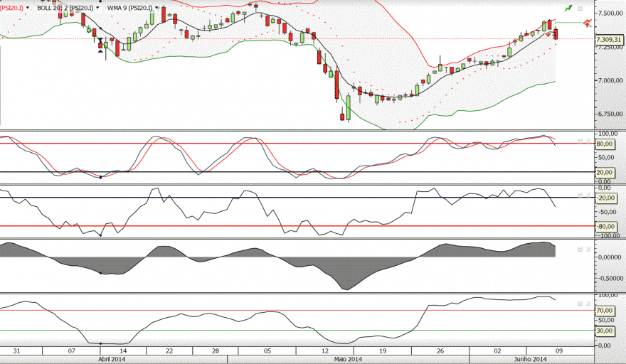This screenshot has height=364, width=626.
Task: Click date 09 on the time axis
Action: (559, 350)
